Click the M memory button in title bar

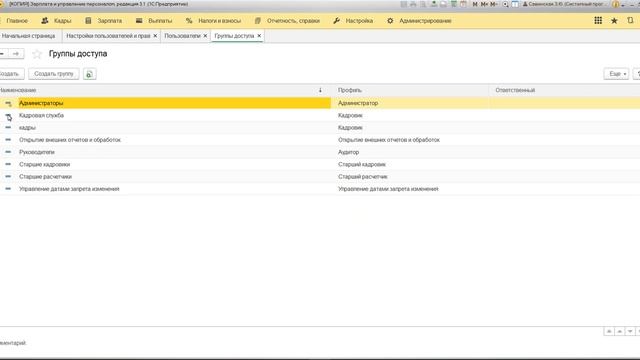point(475,4)
